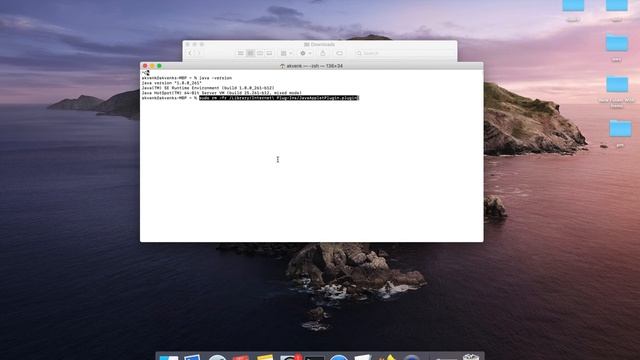
Task: Click the highlighted sudo rm command
Action: tap(279, 98)
